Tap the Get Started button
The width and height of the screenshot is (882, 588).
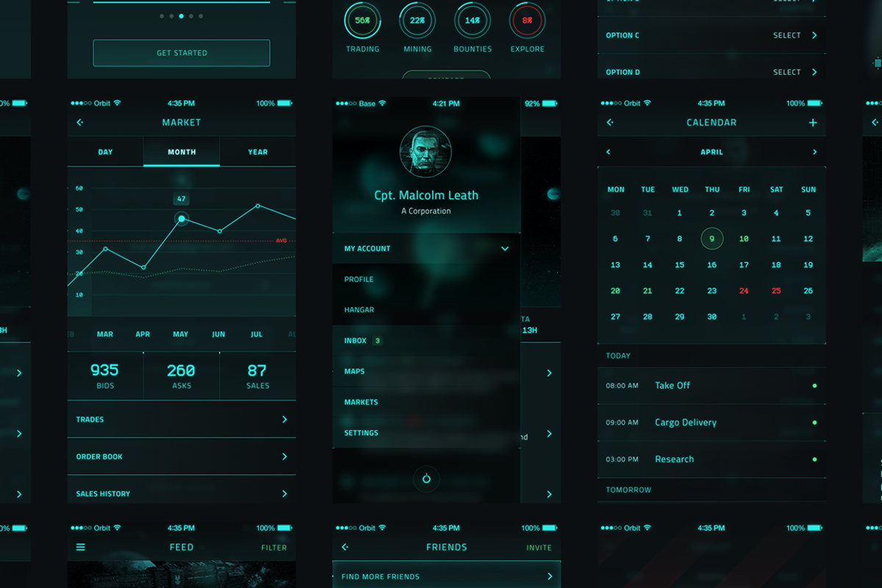(x=182, y=53)
